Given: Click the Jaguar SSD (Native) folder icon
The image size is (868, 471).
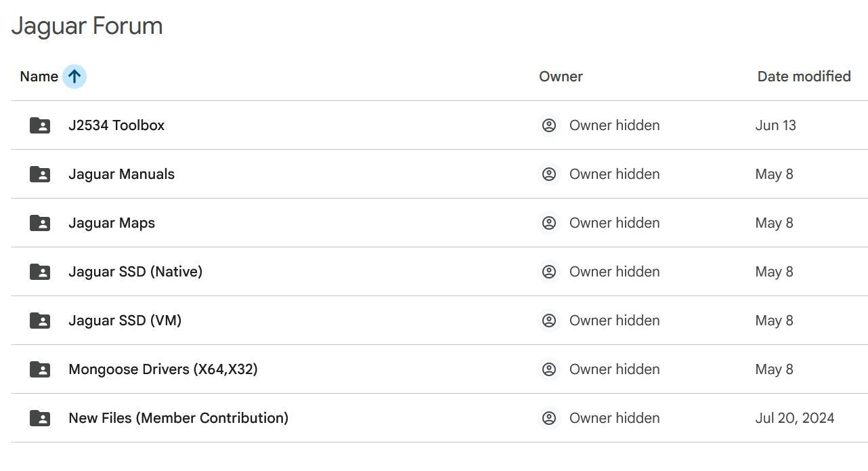Looking at the screenshot, I should tap(40, 272).
